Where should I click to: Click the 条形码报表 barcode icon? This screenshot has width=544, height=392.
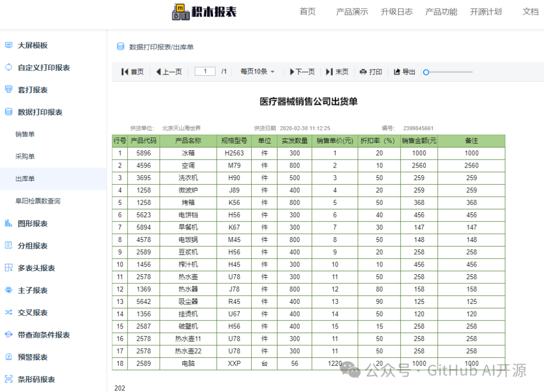pos(9,379)
